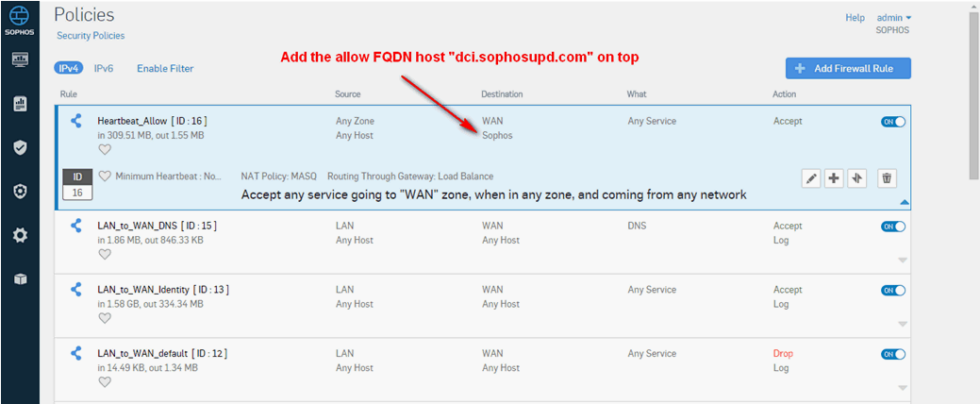Click share icon of LAN_to_WAN_DNS rule
The height and width of the screenshot is (404, 980).
(75, 226)
